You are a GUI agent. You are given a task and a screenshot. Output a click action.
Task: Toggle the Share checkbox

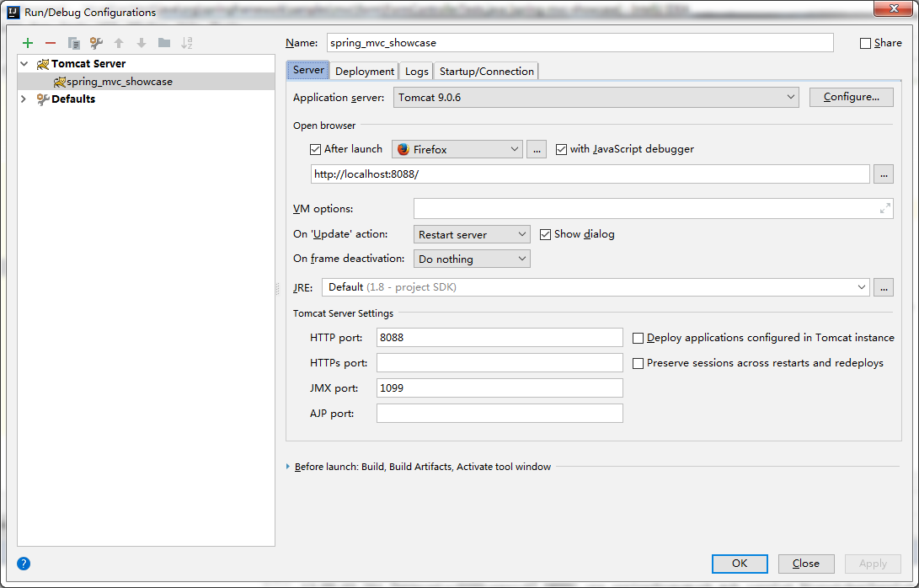click(865, 43)
